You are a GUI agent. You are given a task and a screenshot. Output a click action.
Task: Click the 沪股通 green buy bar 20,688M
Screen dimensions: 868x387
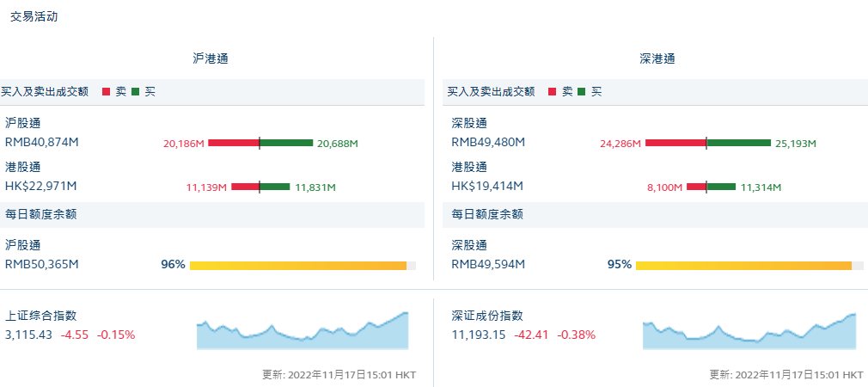[x=286, y=143]
